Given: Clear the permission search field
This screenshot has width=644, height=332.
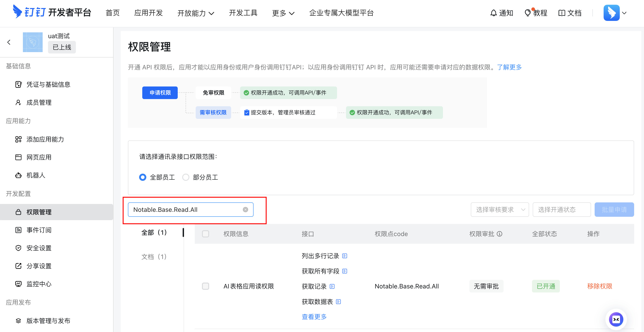Looking at the screenshot, I should (245, 210).
